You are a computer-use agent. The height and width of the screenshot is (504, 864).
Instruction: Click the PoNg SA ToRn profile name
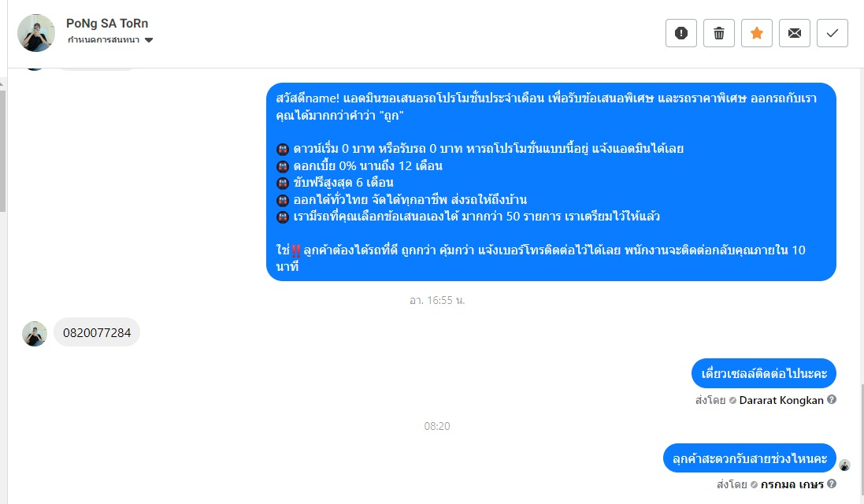[x=107, y=23]
